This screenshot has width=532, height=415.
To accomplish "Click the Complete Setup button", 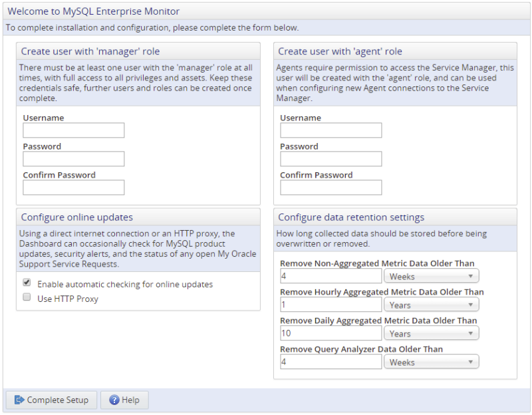I will (x=51, y=400).
